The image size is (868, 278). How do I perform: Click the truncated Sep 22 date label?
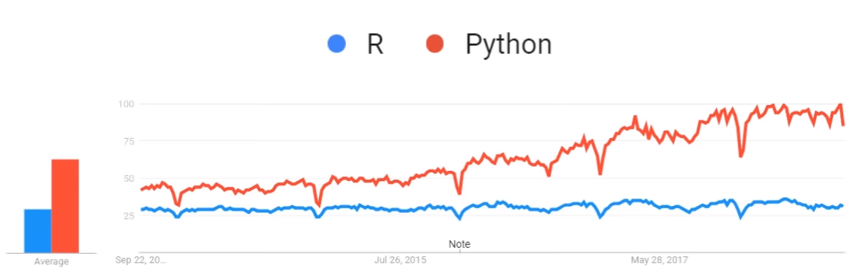141,260
